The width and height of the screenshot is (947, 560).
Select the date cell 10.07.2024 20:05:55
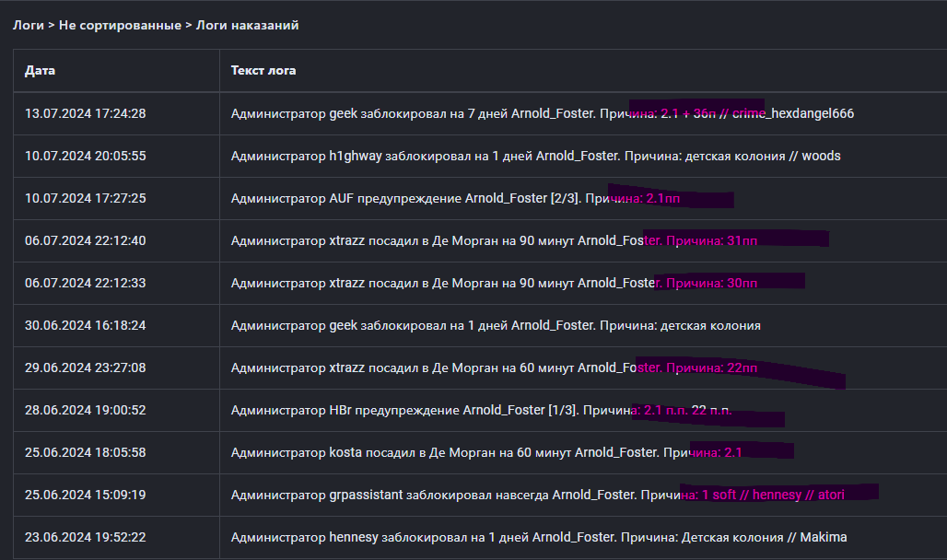click(x=85, y=157)
